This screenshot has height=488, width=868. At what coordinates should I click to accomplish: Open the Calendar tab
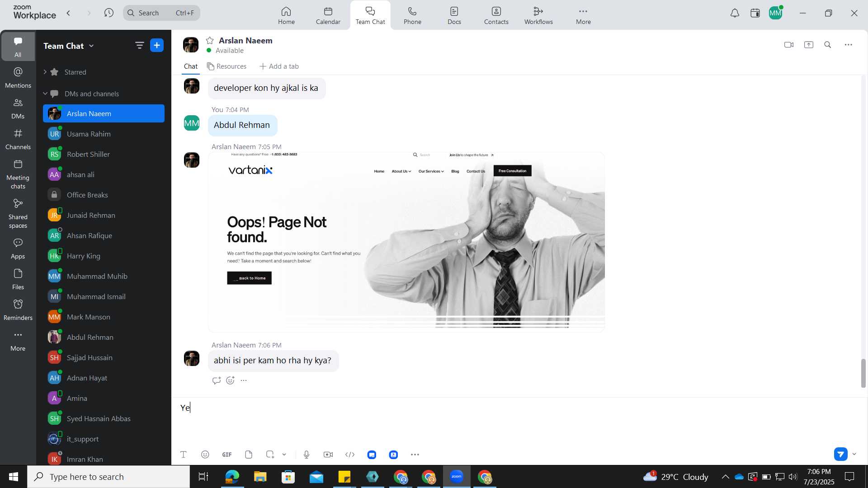tap(328, 15)
